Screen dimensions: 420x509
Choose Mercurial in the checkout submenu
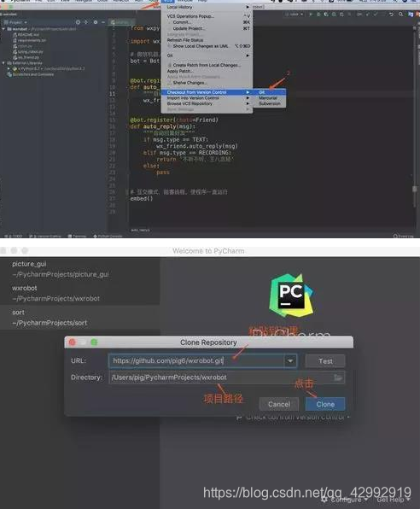coord(270,97)
